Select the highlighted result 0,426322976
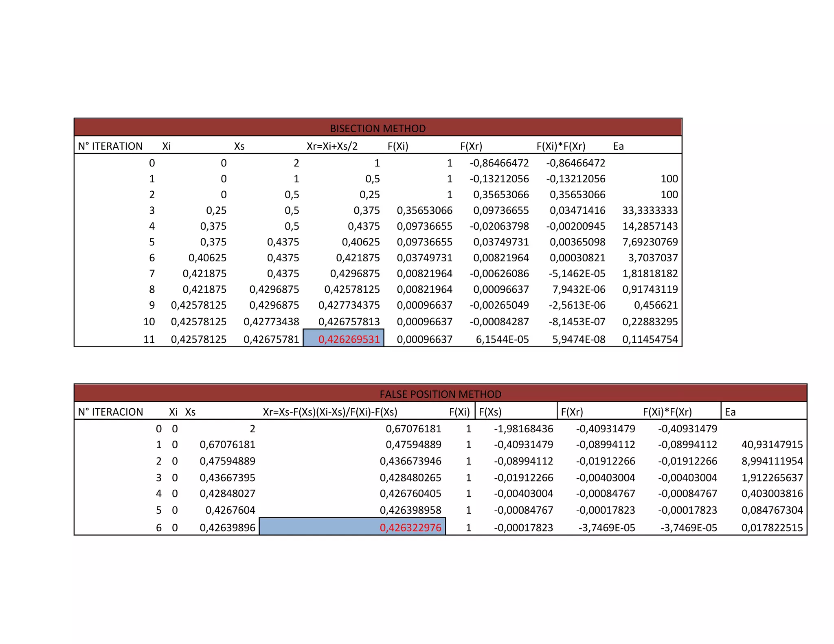Screen dimensions: 834x644 pos(352,527)
